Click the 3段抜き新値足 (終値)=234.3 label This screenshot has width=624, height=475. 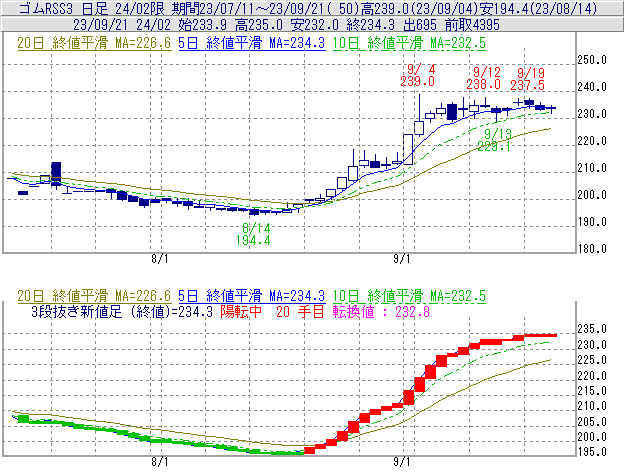click(x=122, y=311)
